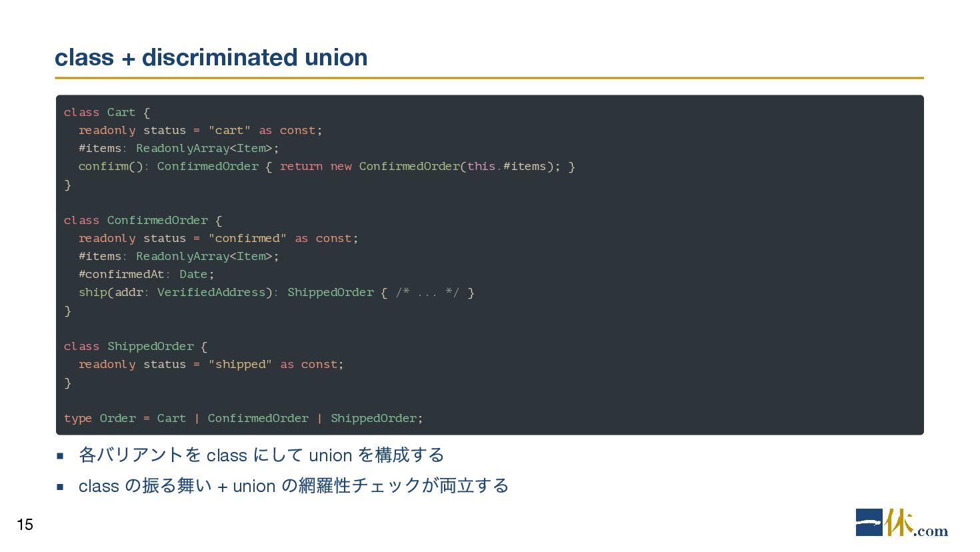Click second bullet about union exhaustiveness check

point(293,486)
